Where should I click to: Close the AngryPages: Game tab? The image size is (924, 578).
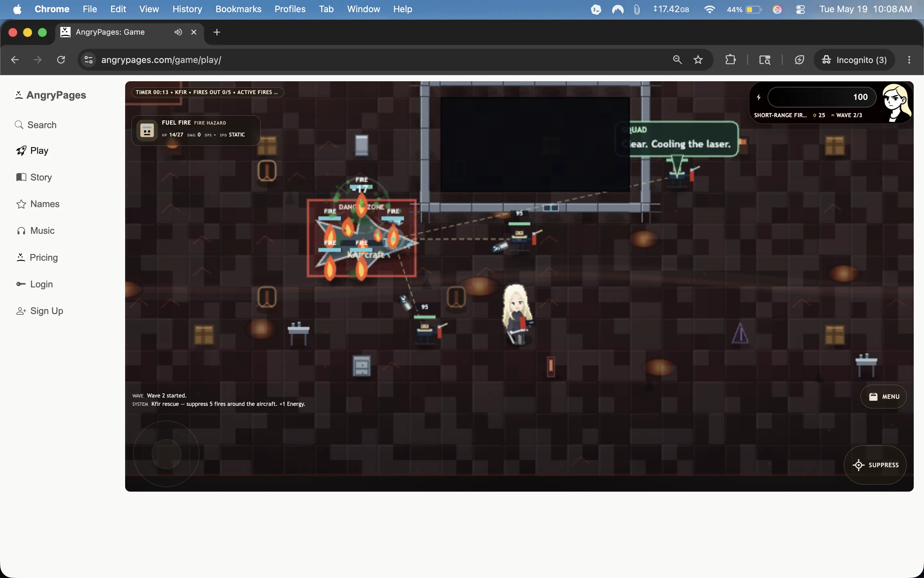pos(193,32)
